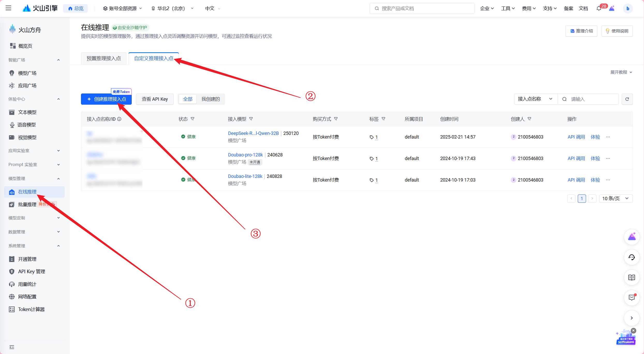The width and height of the screenshot is (644, 354).
Task: Open 使用说明 button
Action: tap(617, 31)
